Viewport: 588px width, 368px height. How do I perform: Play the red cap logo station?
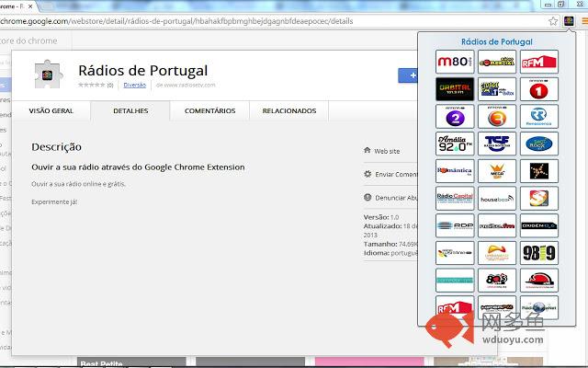[539, 280]
